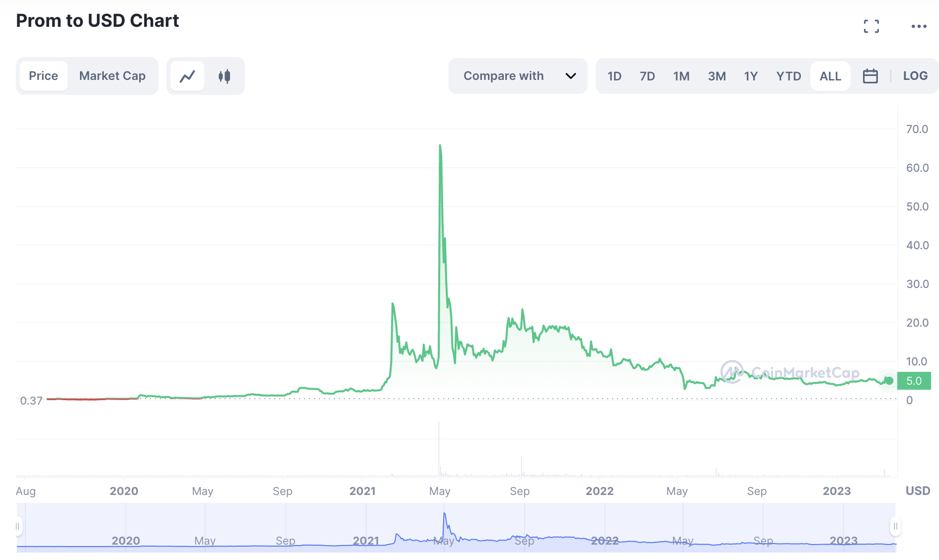Click the left range slider handle
939x560 pixels.
tap(18, 526)
